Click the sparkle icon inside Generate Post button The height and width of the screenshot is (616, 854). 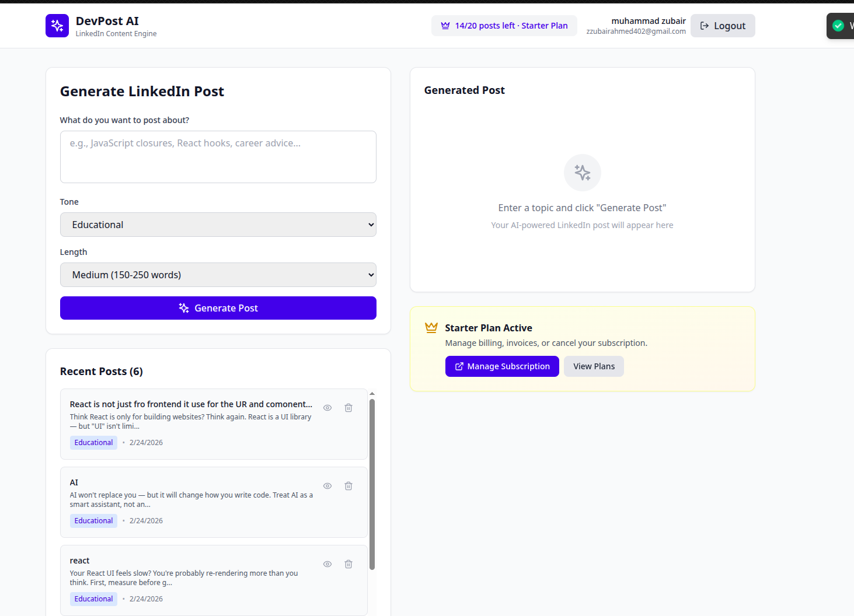[x=184, y=308]
